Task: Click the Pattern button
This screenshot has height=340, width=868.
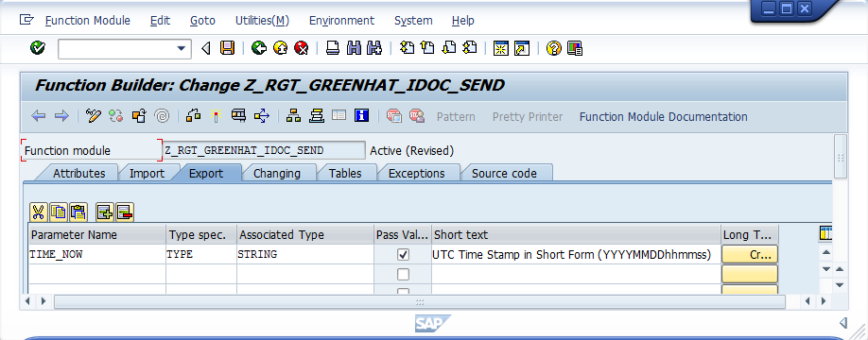Action: 456,117
